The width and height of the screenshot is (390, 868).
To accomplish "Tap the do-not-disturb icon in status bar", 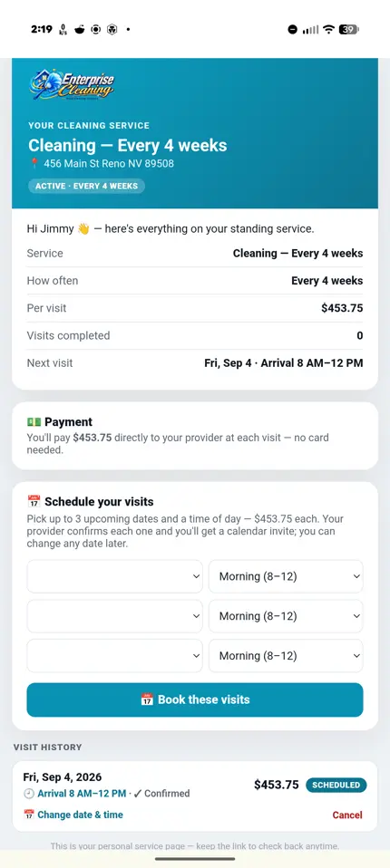I will point(292,29).
